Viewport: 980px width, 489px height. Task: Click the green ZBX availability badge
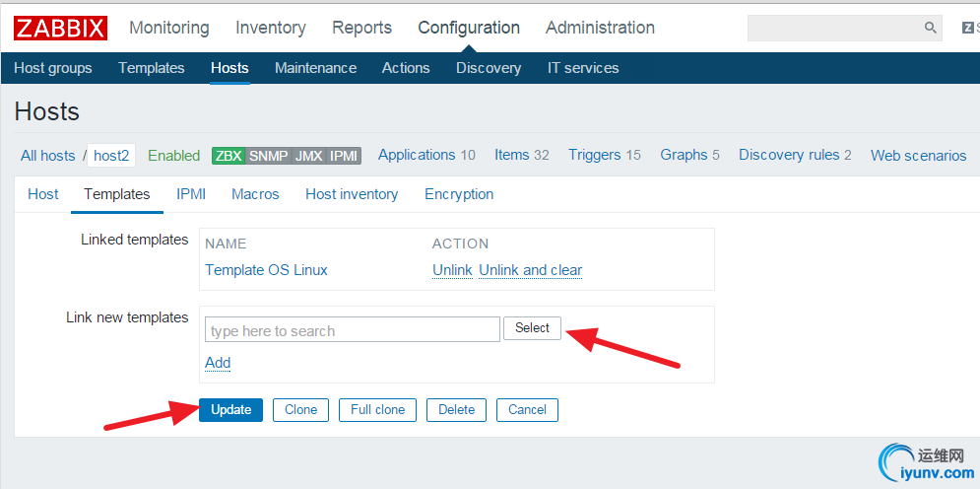tap(228, 156)
